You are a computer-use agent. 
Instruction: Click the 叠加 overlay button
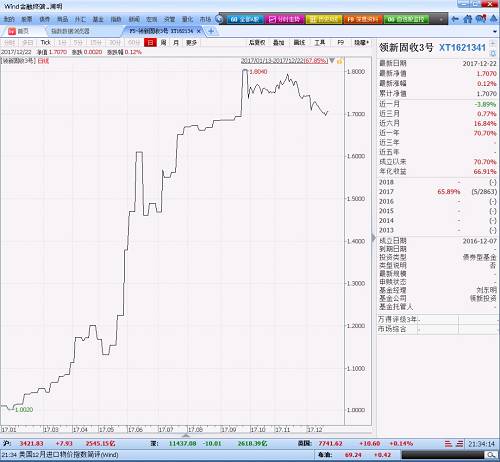279,43
